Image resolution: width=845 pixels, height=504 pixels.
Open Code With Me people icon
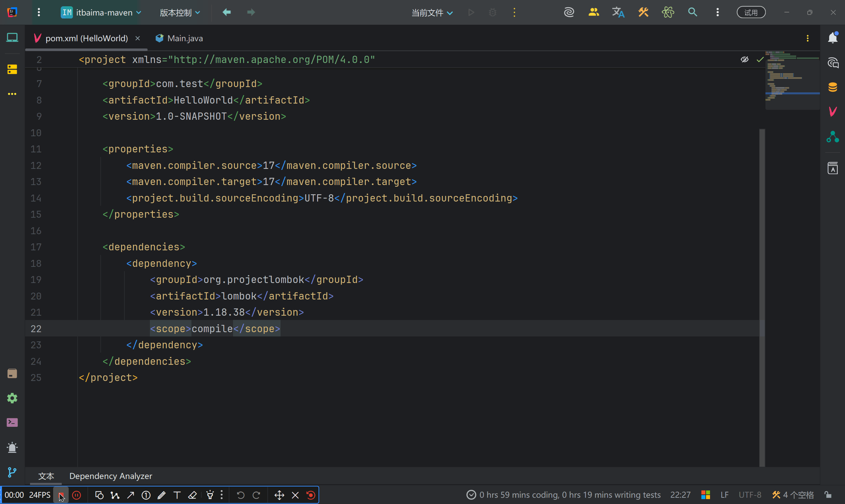[593, 13]
